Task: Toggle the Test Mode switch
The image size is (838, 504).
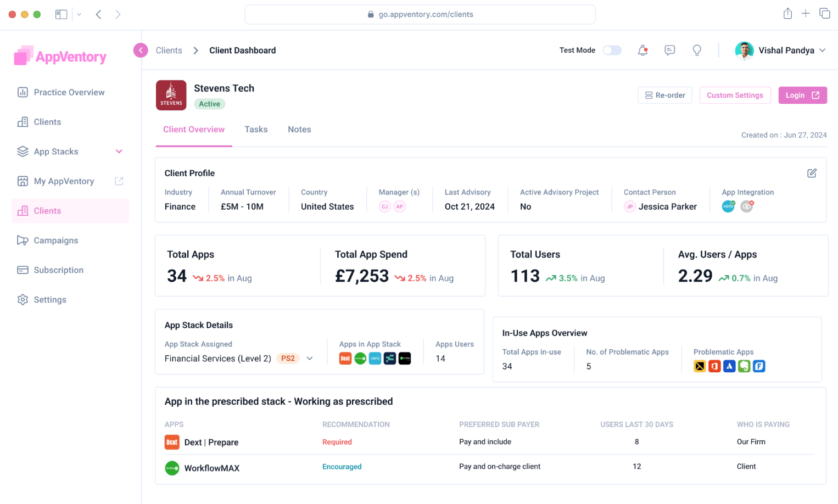Action: (x=612, y=51)
